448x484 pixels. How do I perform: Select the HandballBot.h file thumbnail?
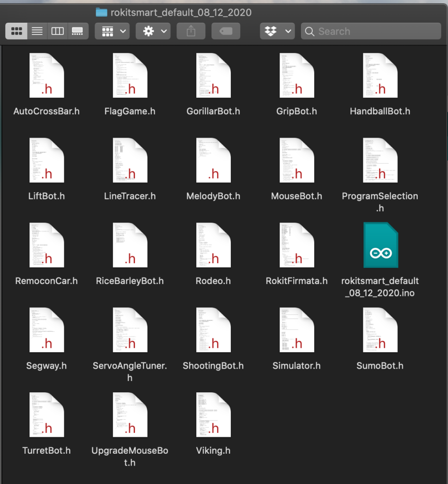380,76
